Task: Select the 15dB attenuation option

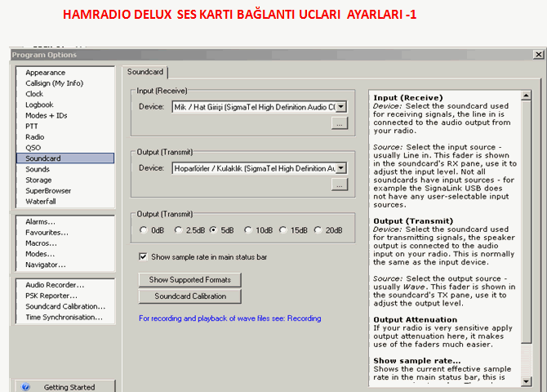Action: [282, 230]
